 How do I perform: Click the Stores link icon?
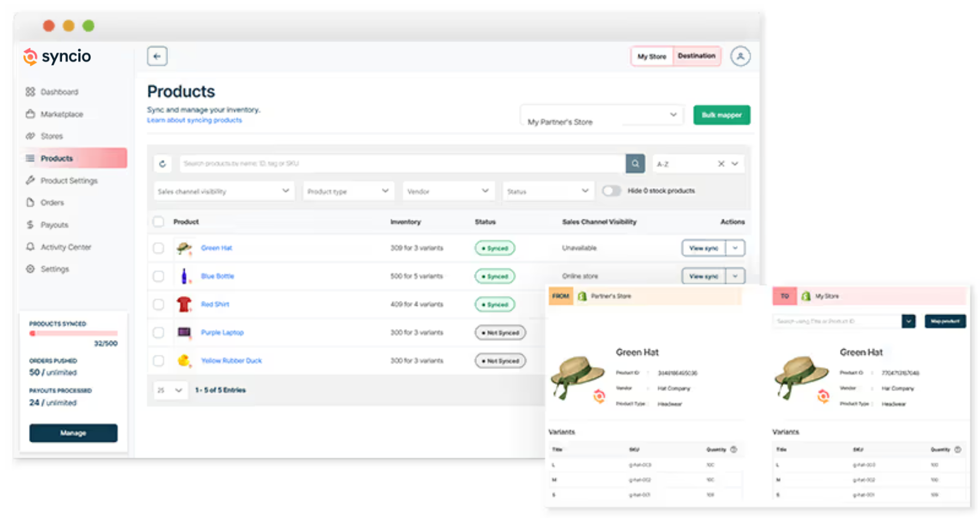(x=30, y=136)
